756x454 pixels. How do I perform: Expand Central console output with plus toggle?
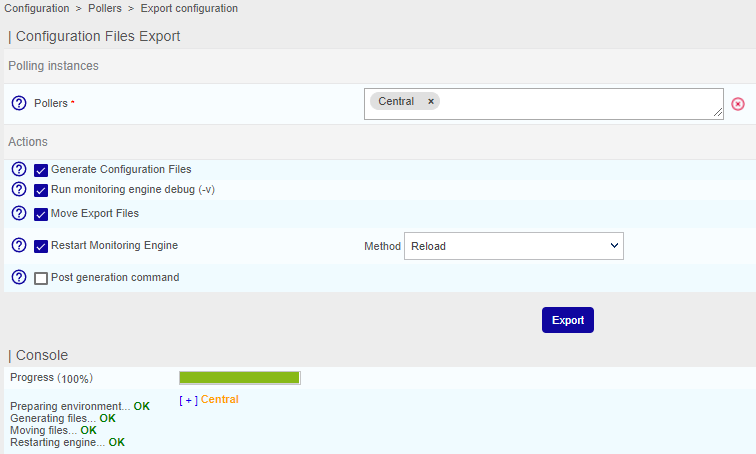pos(188,400)
